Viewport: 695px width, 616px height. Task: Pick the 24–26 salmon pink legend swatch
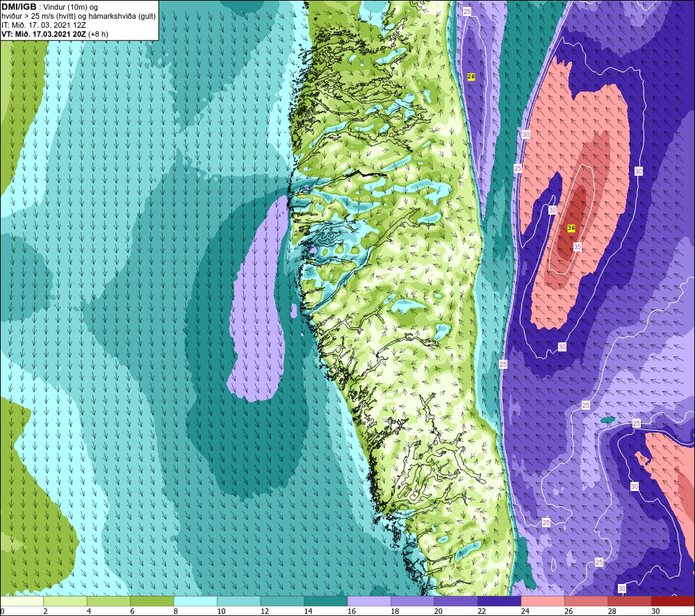coord(543,601)
